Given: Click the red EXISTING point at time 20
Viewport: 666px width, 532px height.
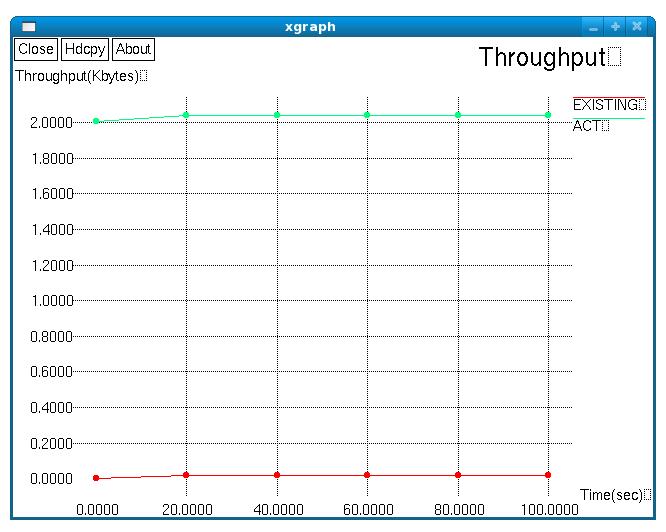Looking at the screenshot, I should (x=186, y=475).
